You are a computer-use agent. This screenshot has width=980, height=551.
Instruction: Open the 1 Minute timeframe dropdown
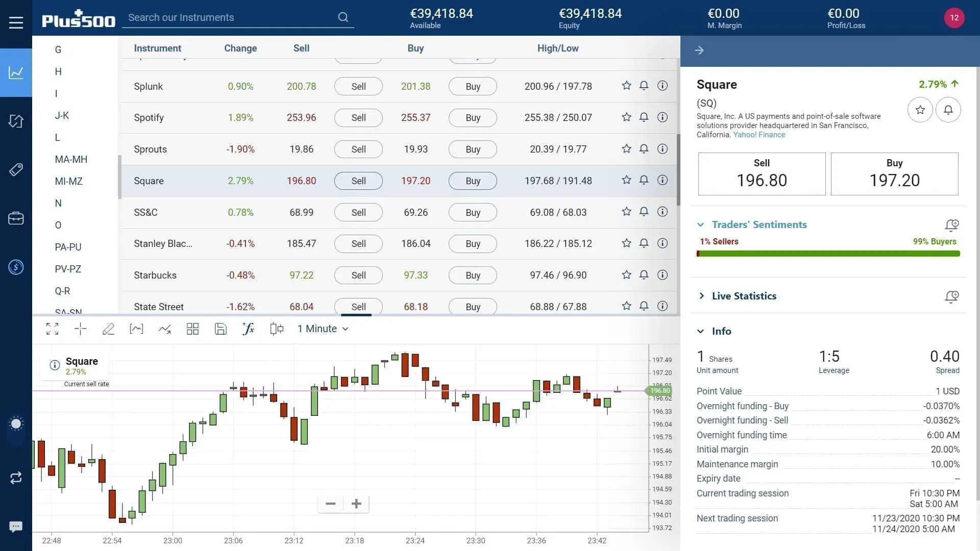(x=323, y=329)
